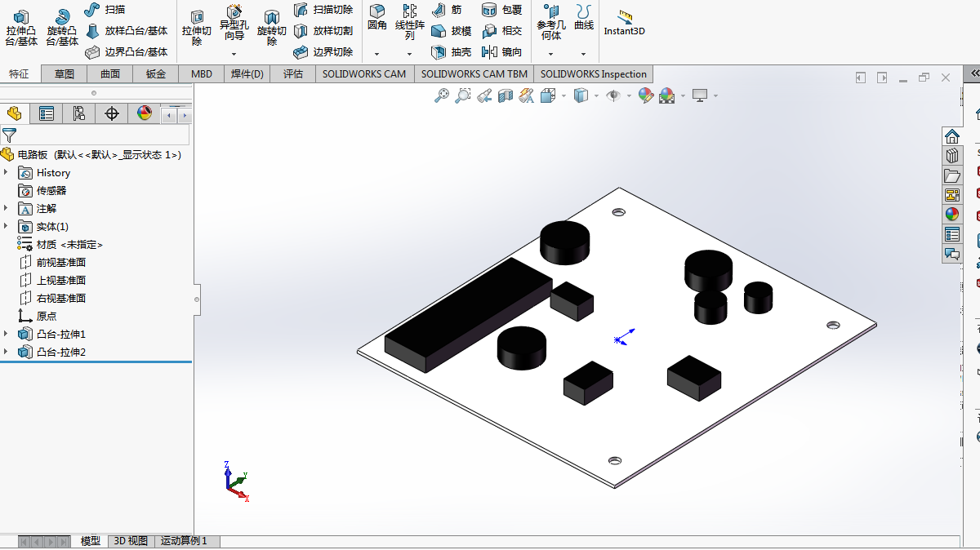Open the Display Style cube dropdown arrow

(x=596, y=96)
